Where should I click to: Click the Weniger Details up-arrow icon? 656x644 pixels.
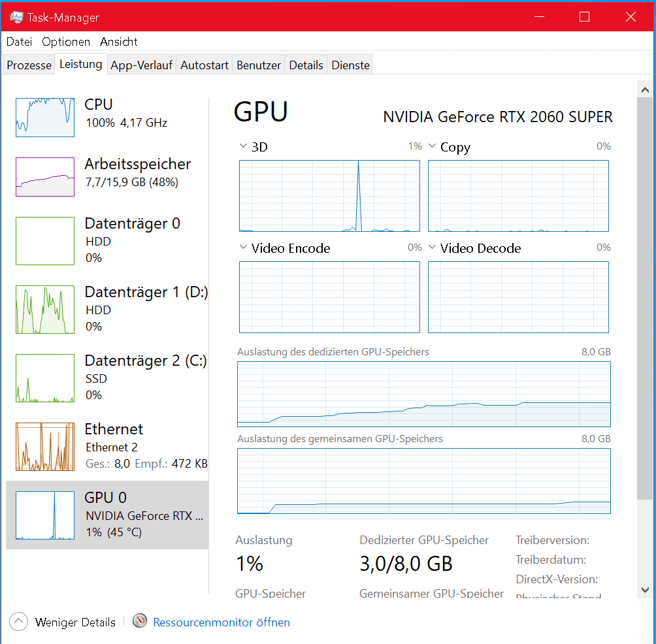pyautogui.click(x=18, y=622)
